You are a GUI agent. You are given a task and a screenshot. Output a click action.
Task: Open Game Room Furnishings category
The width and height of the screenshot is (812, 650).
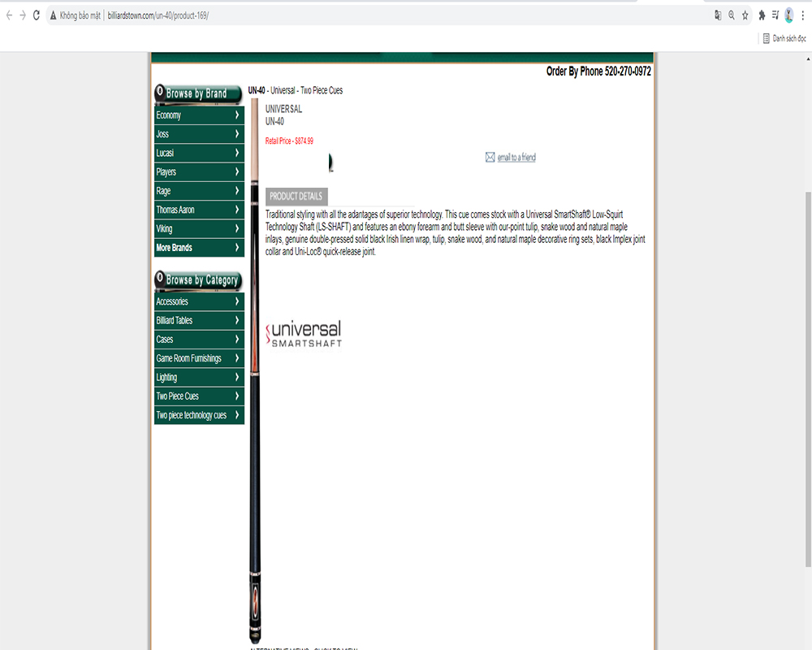click(x=199, y=358)
